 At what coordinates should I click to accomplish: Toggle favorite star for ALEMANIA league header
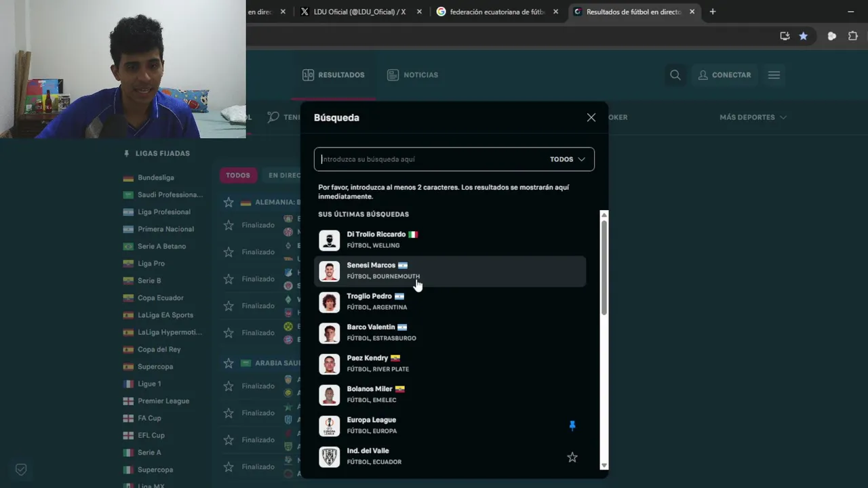[229, 202]
